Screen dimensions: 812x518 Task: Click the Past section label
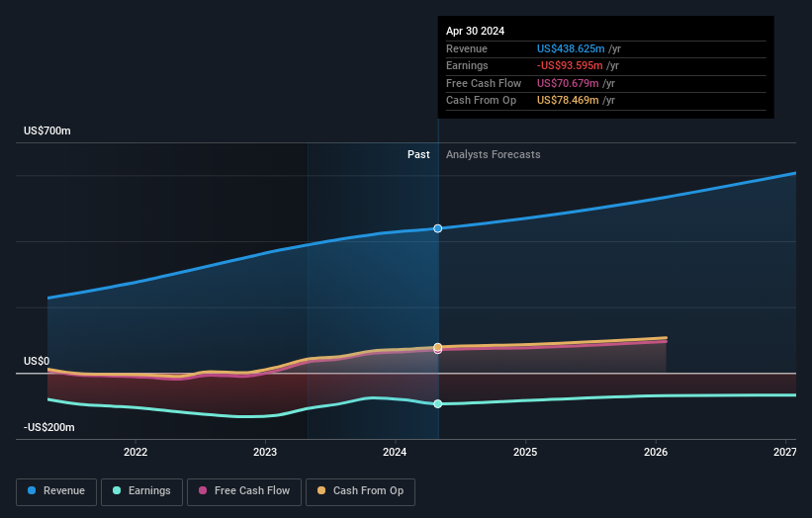[418, 154]
